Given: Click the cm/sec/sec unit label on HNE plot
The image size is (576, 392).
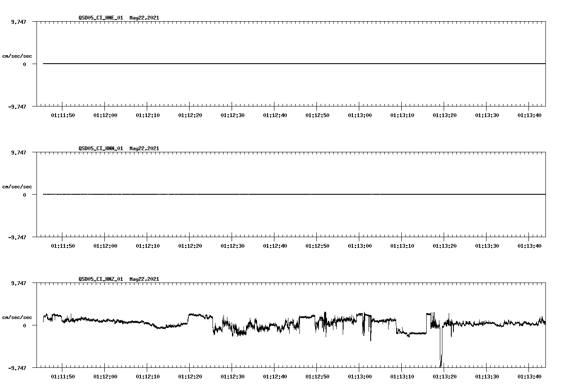Looking at the screenshot, I should [17, 56].
